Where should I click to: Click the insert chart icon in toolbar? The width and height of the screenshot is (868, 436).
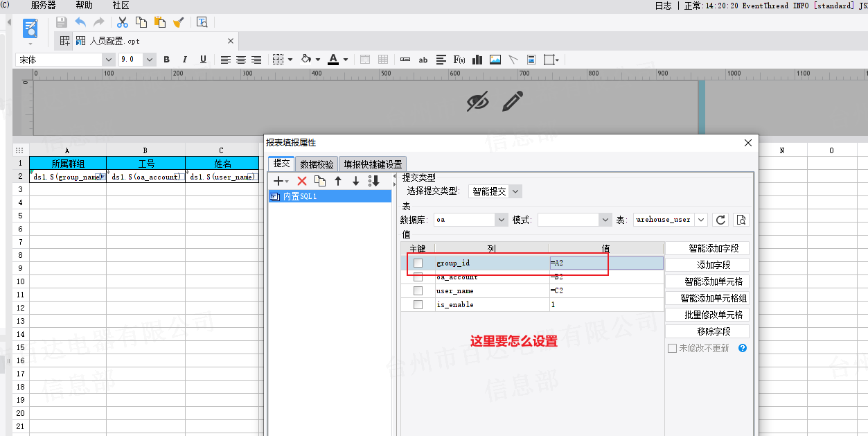coord(477,60)
